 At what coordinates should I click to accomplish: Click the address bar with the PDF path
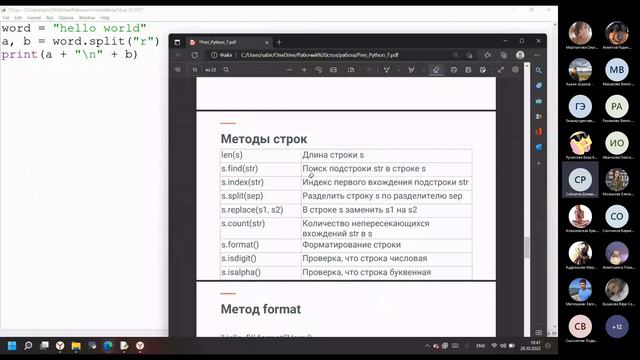click(319, 55)
